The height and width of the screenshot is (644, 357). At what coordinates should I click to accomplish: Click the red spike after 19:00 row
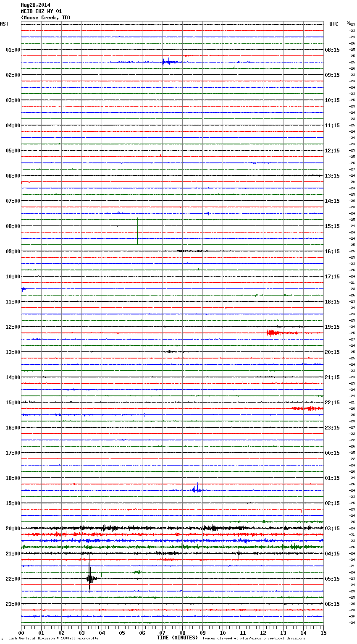301,507
